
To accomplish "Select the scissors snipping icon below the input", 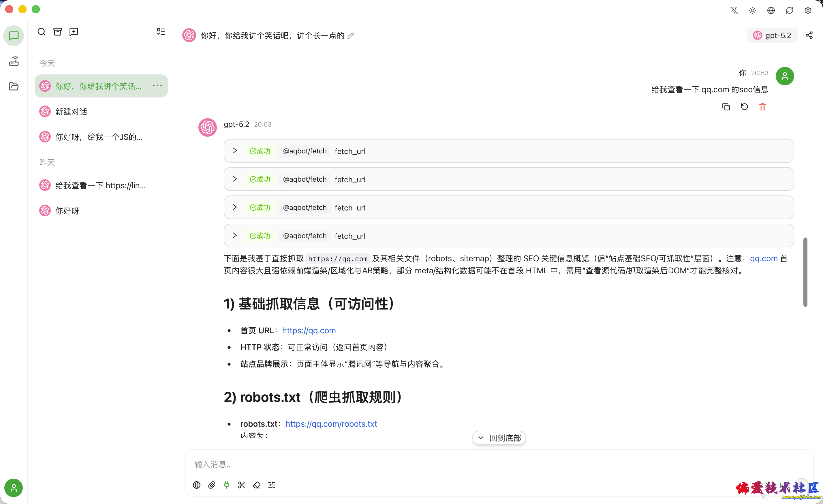I will click(x=241, y=485).
